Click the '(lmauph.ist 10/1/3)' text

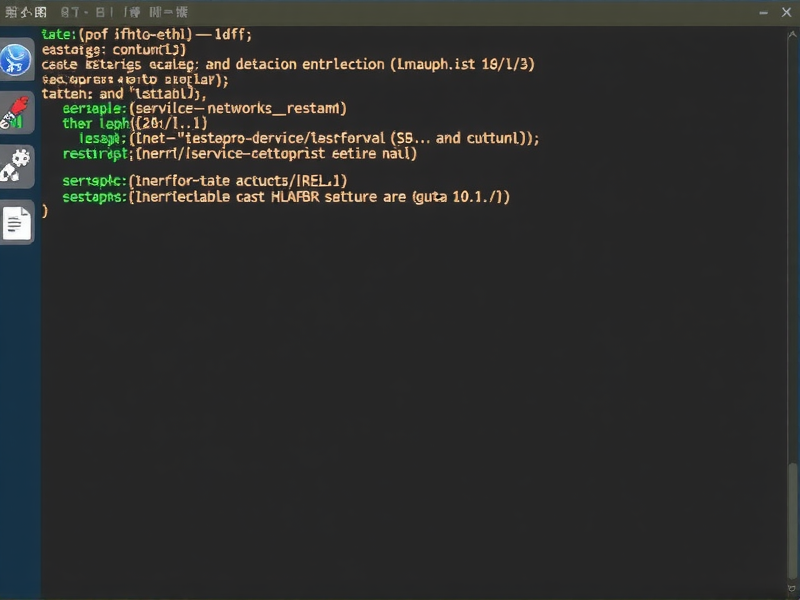462,64
